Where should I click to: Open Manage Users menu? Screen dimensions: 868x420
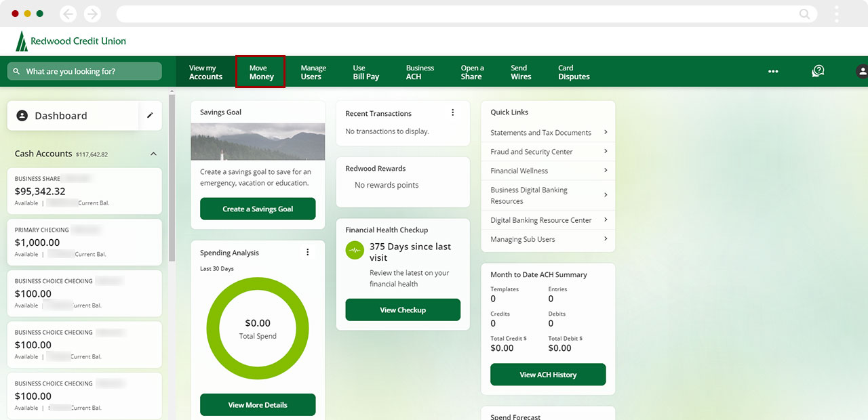click(x=313, y=72)
